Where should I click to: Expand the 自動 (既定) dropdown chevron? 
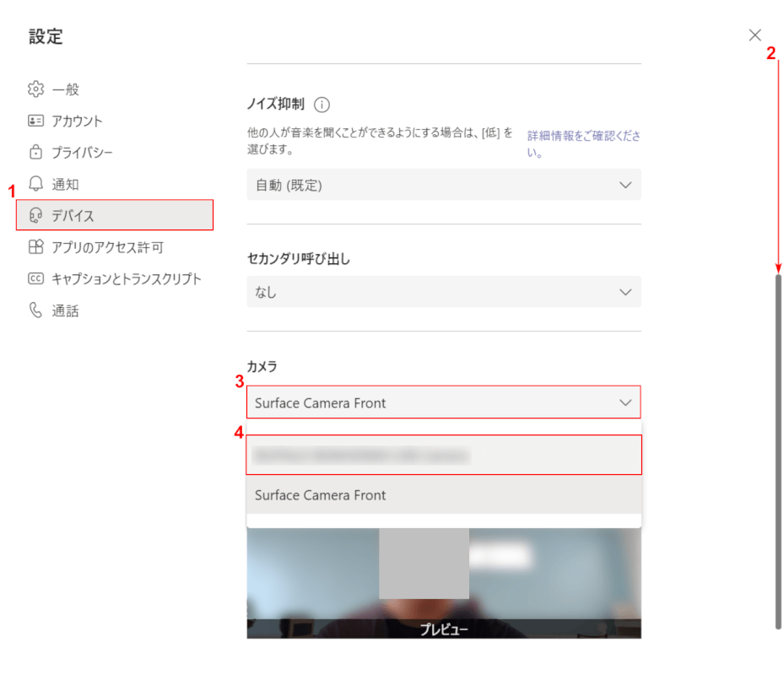625,185
